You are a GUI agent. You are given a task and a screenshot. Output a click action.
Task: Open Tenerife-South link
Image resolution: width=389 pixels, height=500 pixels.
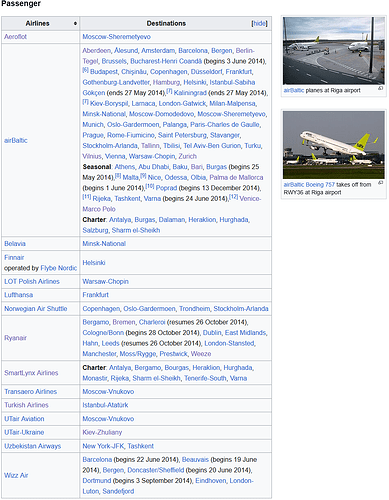coord(205,378)
